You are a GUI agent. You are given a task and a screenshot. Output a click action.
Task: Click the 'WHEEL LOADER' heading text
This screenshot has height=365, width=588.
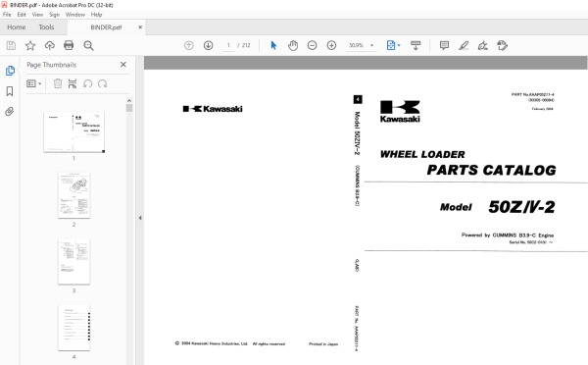(422, 154)
